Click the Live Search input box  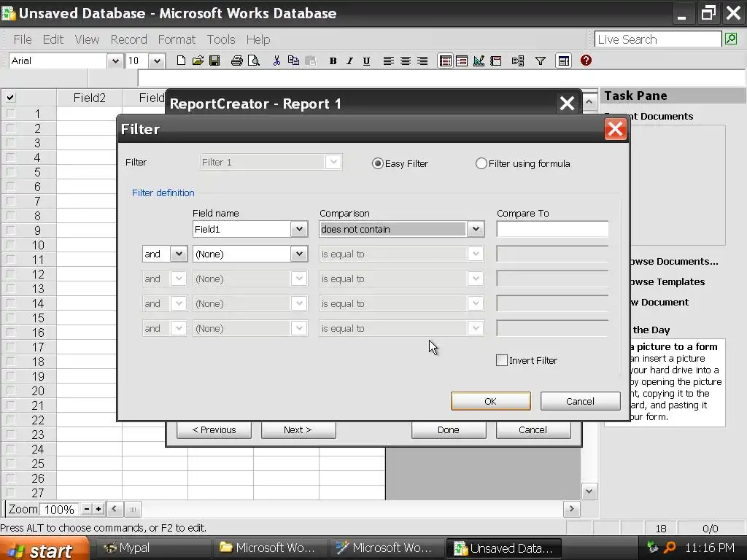(x=658, y=39)
